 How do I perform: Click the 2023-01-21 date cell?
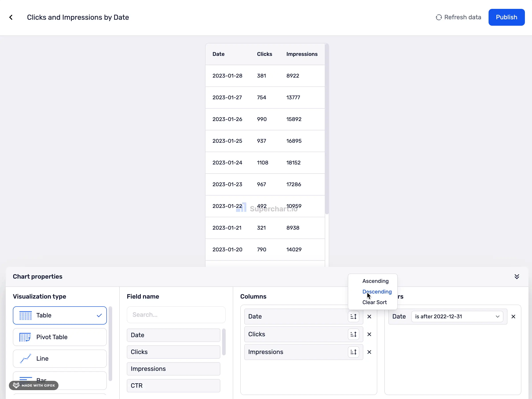click(227, 228)
